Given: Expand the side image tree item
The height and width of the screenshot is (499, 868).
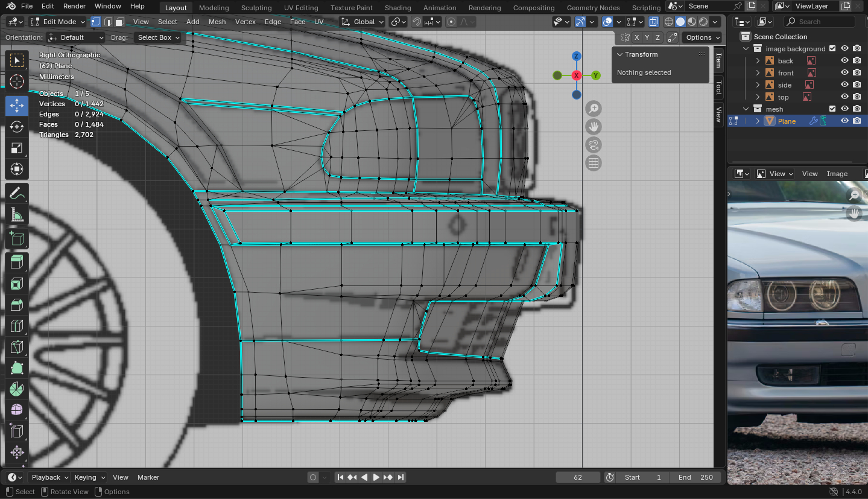Looking at the screenshot, I should (758, 85).
